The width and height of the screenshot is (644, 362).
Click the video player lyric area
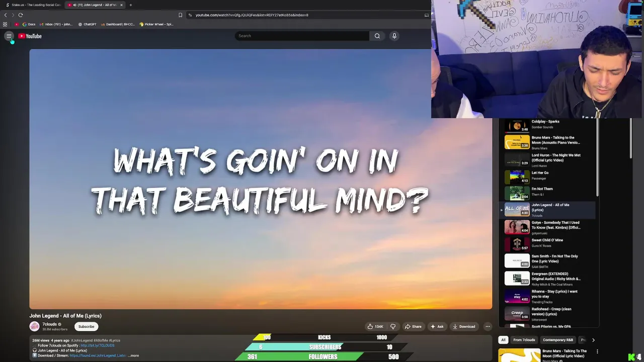260,179
